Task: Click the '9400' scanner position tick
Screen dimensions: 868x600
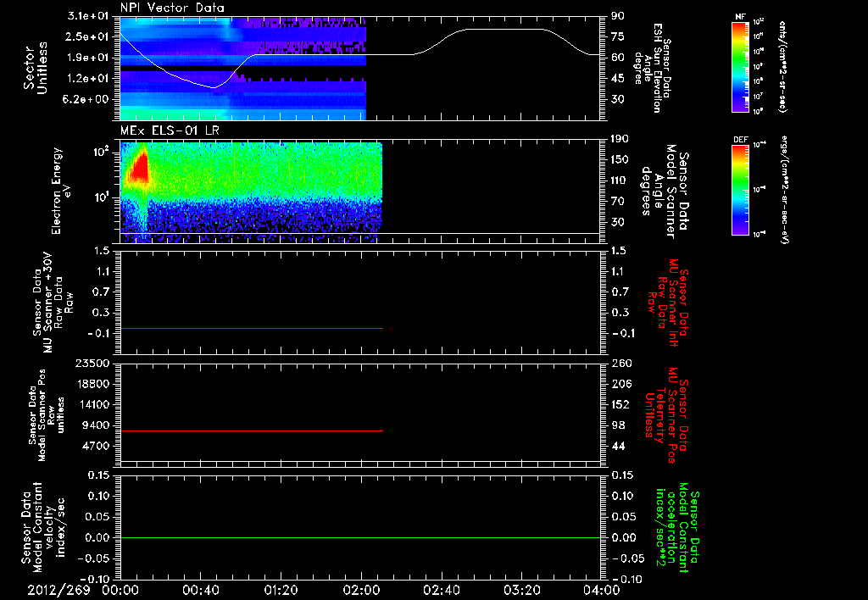Action: [97, 425]
